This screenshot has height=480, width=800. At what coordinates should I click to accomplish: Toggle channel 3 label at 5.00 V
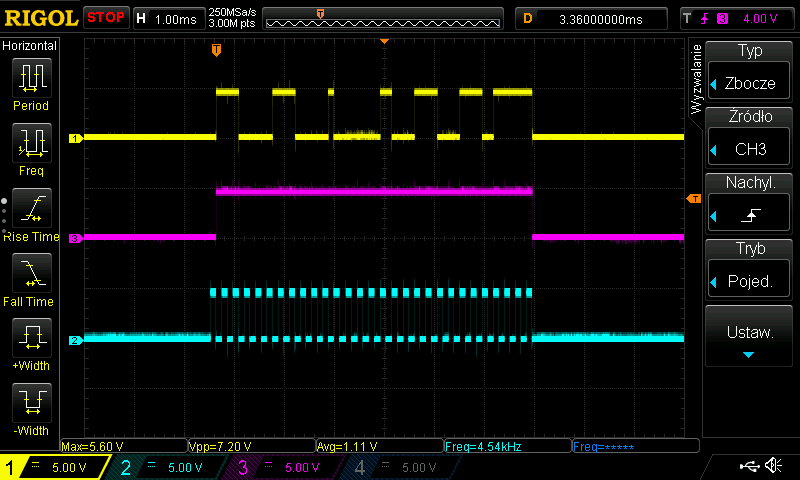tap(285, 467)
